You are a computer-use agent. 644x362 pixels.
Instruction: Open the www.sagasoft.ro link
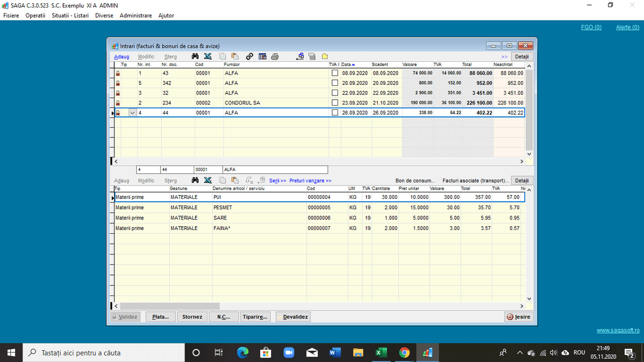click(618, 330)
